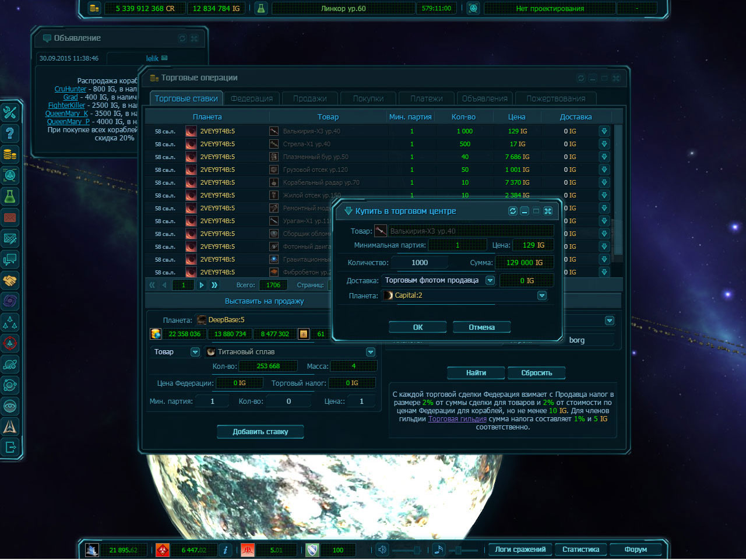
Task: Open the planets icon in sidebar
Action: (x=10, y=364)
